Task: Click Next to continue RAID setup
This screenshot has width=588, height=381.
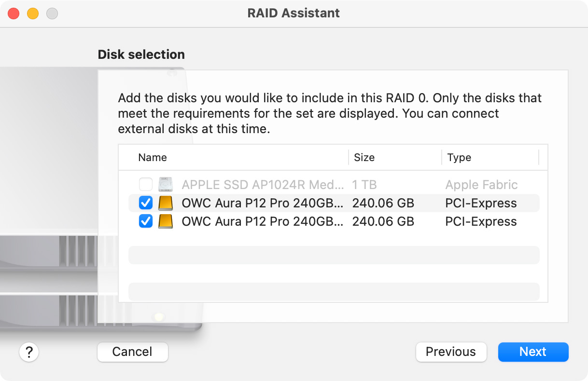Action: [x=533, y=352]
